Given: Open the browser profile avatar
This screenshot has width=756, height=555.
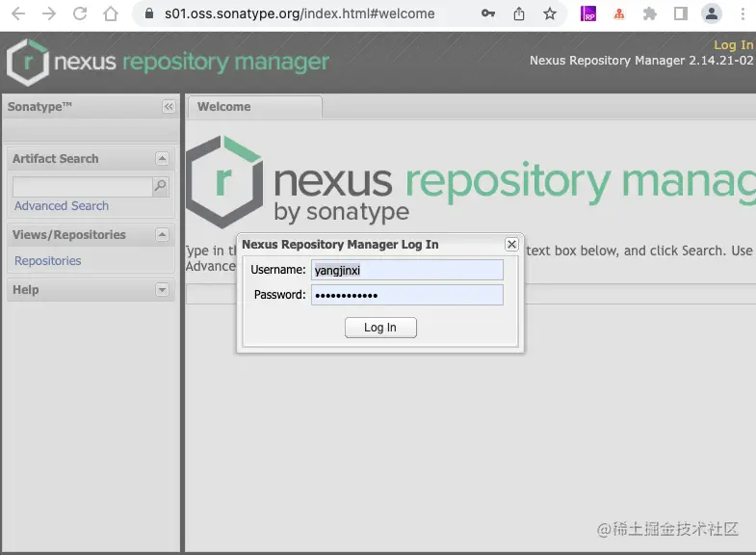Looking at the screenshot, I should click(711, 13).
